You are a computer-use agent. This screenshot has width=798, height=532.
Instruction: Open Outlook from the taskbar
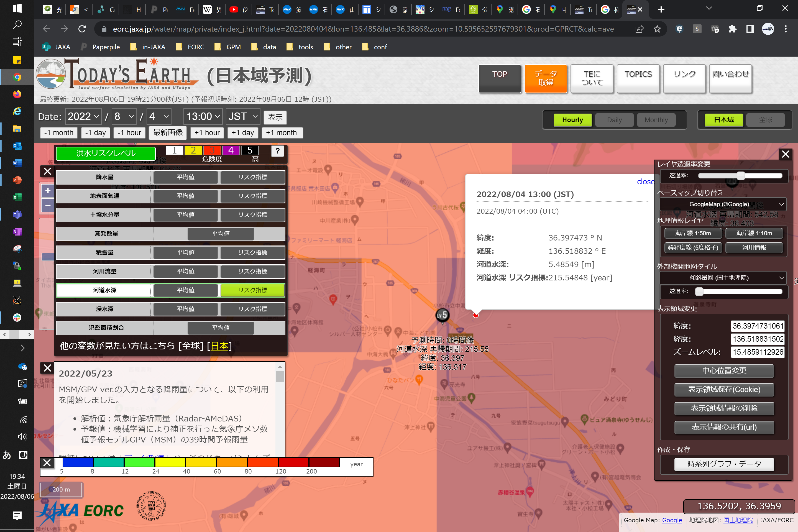(x=17, y=145)
